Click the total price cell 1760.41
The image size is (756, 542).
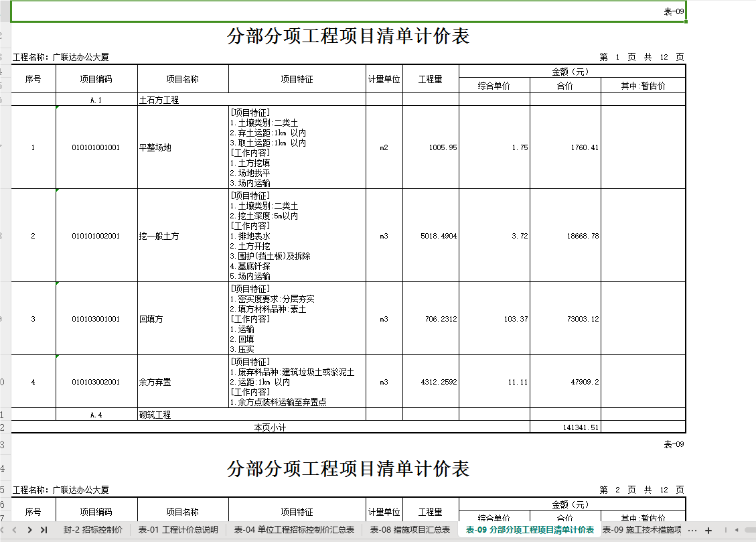(x=565, y=147)
